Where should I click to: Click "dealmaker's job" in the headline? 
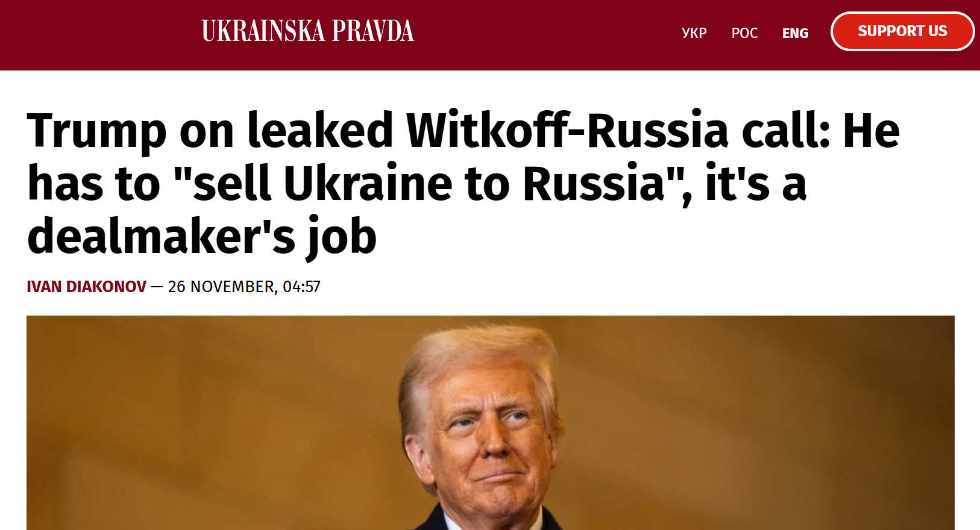click(x=202, y=237)
